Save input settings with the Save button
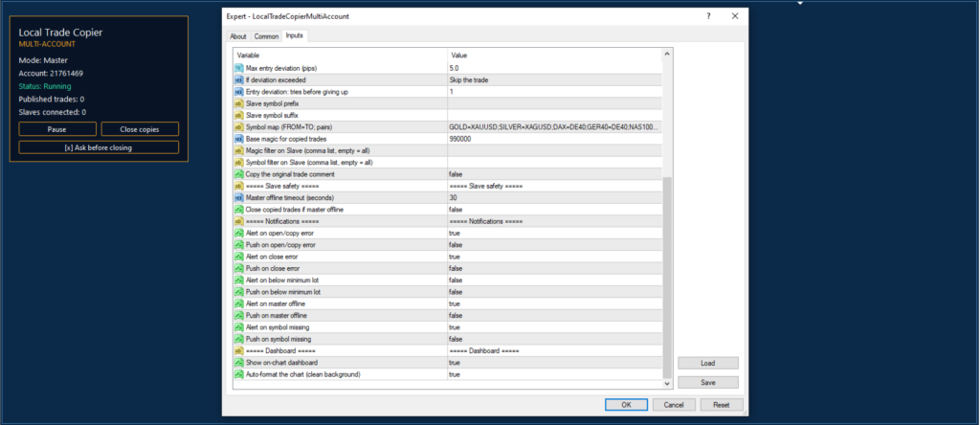Image resolution: width=980 pixels, height=425 pixels. (708, 383)
